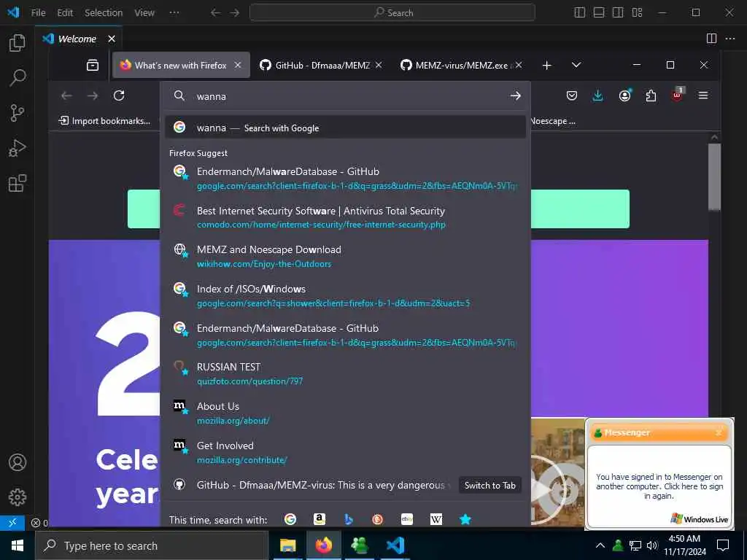Image resolution: width=747 pixels, height=560 pixels.
Task: Reload the current Firefox page
Action: click(119, 96)
